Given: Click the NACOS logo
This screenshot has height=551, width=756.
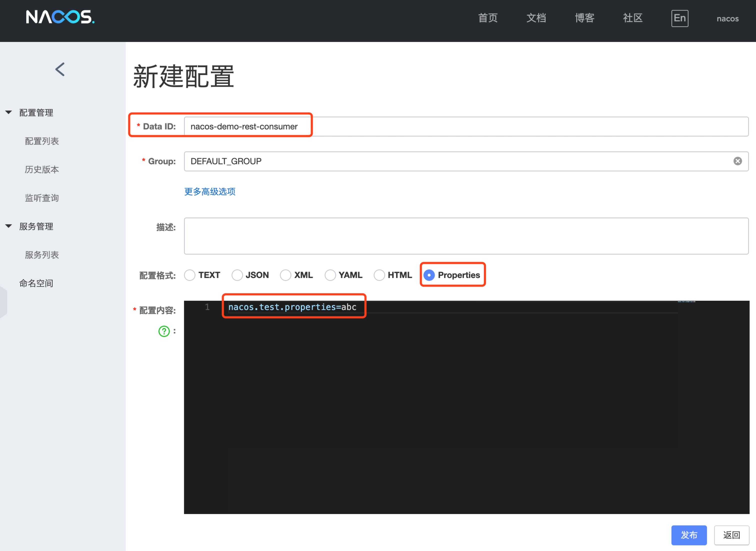Looking at the screenshot, I should [x=60, y=17].
